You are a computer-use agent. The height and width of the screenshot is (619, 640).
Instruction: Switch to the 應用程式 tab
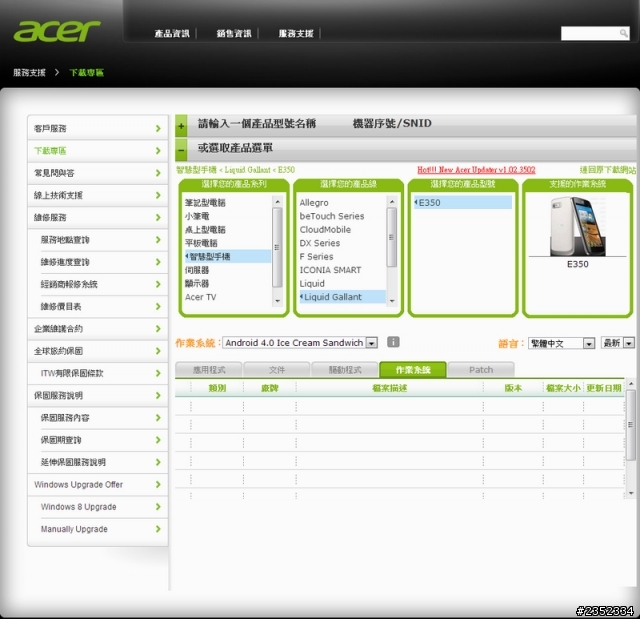tap(209, 370)
